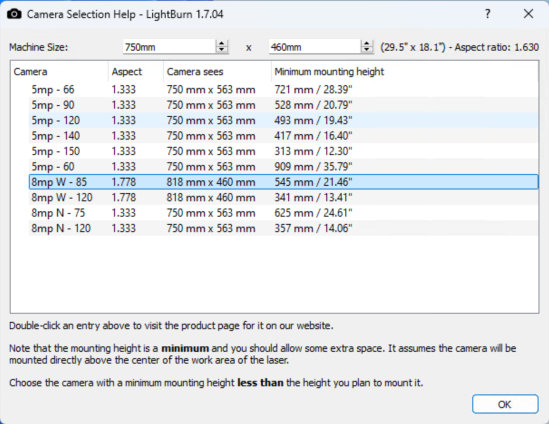This screenshot has height=424, width=549.
Task: Click the machine width field showing 750mm
Action: point(169,47)
